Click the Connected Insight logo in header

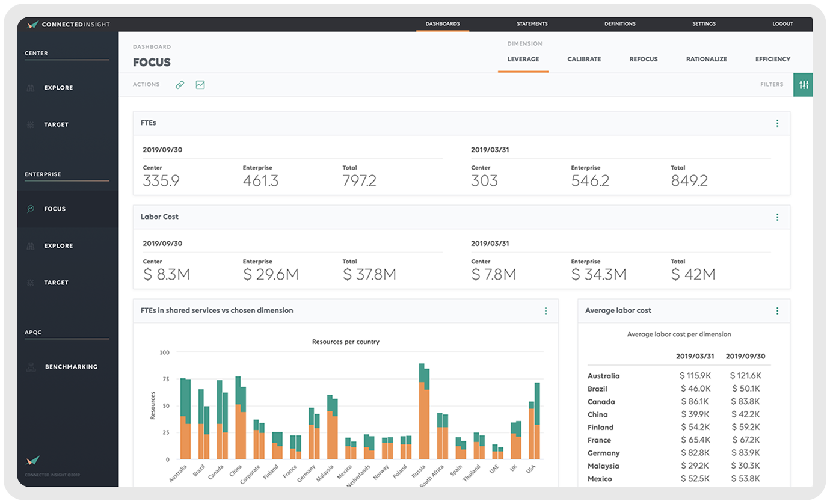pyautogui.click(x=67, y=24)
